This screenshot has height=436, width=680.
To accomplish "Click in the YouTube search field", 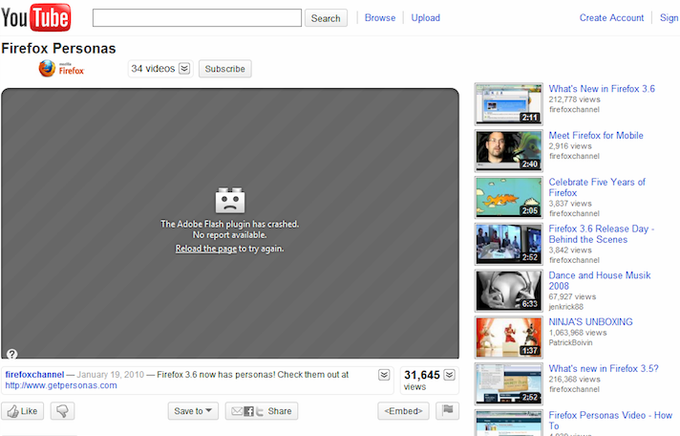I will [x=197, y=18].
